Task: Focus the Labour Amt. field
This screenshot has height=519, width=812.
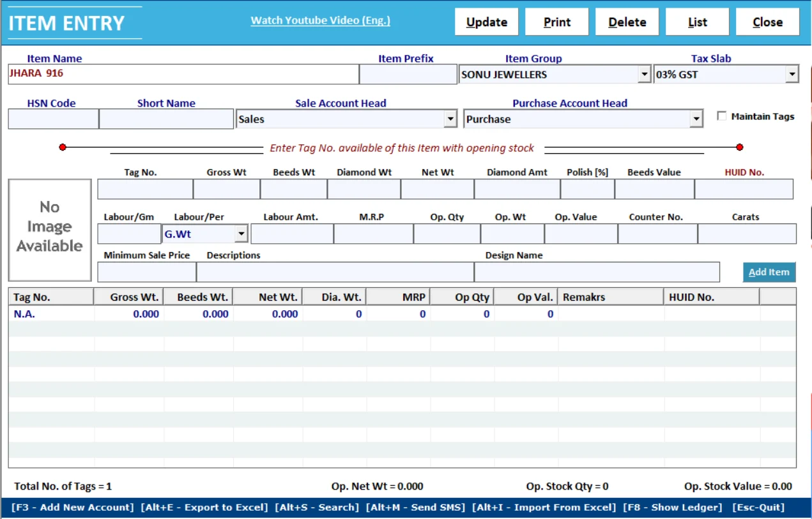Action: [292, 234]
